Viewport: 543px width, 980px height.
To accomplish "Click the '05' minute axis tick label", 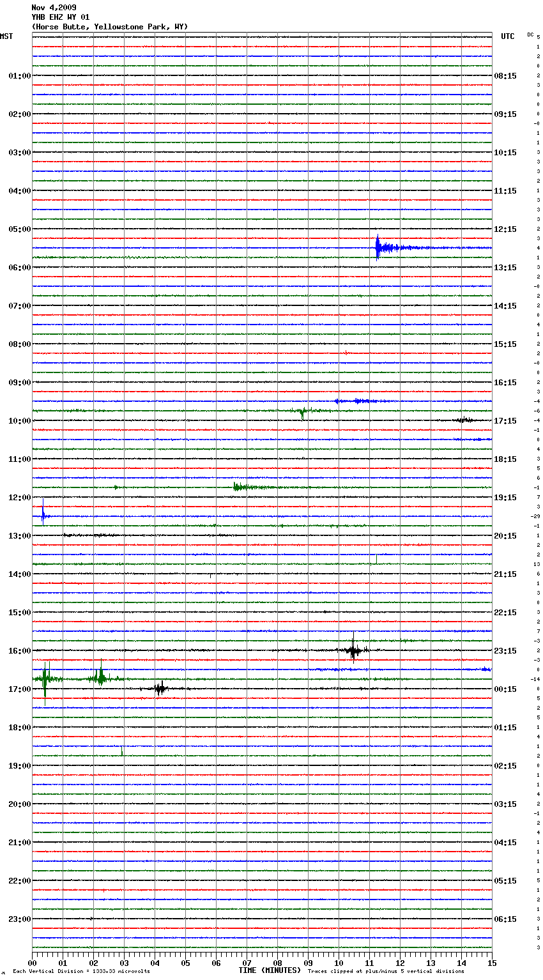I will (x=186, y=963).
